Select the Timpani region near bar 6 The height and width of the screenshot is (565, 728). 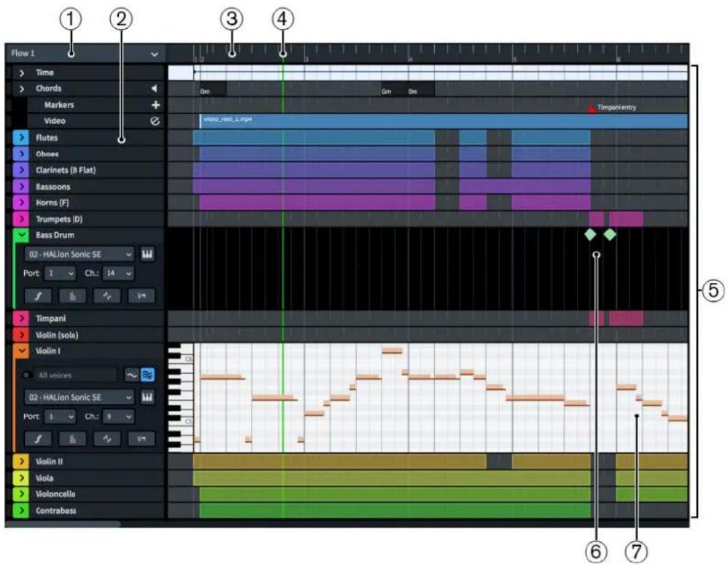[626, 319]
